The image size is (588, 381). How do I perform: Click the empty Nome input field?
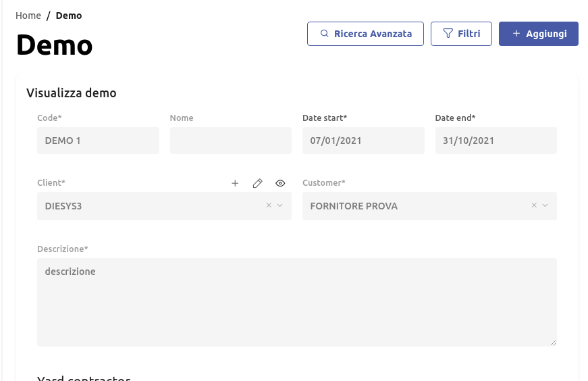(230, 141)
